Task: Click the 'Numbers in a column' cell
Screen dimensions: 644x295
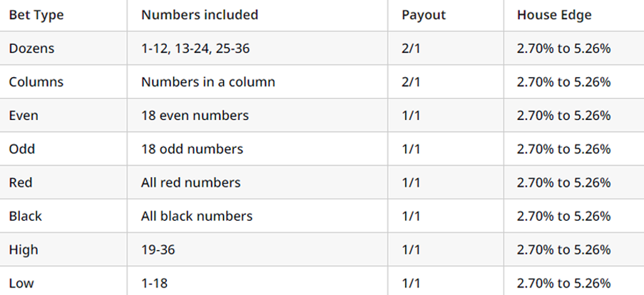Action: 208,81
